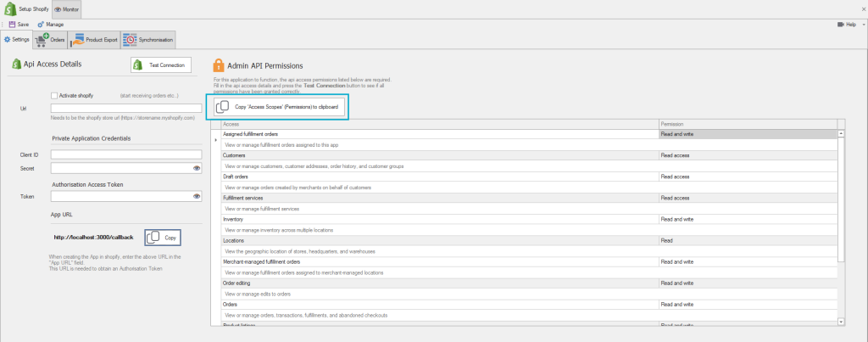Click the orange padlock Admin API icon
Viewport: 868px width, 342px height.
click(x=218, y=65)
